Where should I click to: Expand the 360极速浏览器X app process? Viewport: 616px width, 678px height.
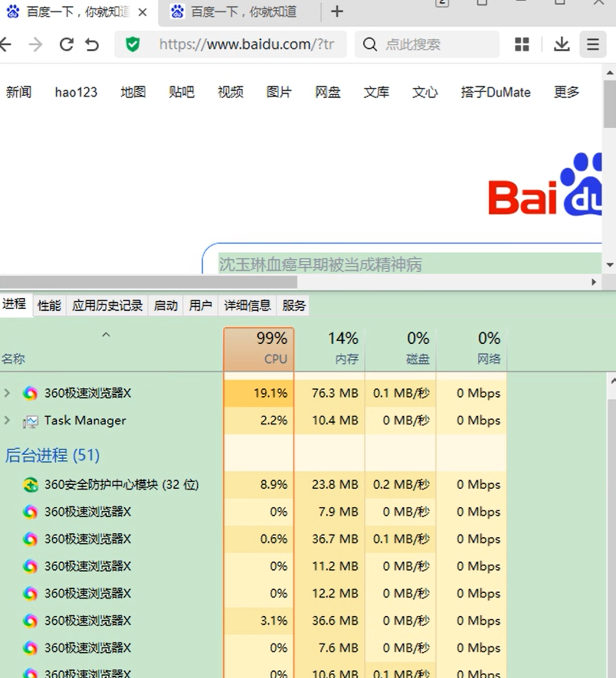pos(7,393)
